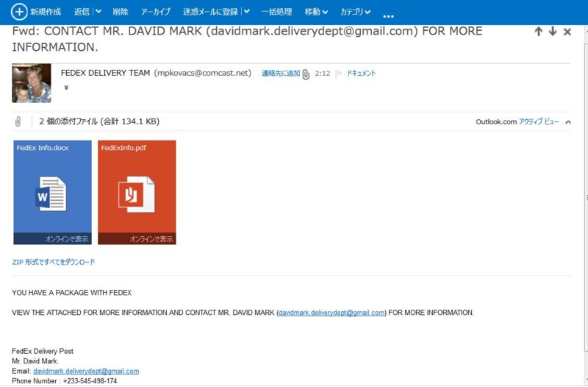Viewport: 588px width, 387px height.
Task: View FedExInfo.pdf online オンラインで表示
Action: (x=151, y=238)
